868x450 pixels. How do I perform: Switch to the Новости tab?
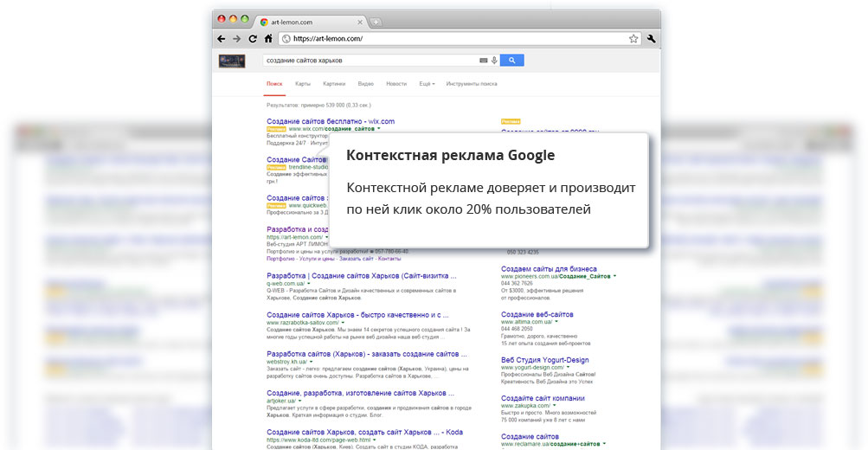pyautogui.click(x=396, y=84)
